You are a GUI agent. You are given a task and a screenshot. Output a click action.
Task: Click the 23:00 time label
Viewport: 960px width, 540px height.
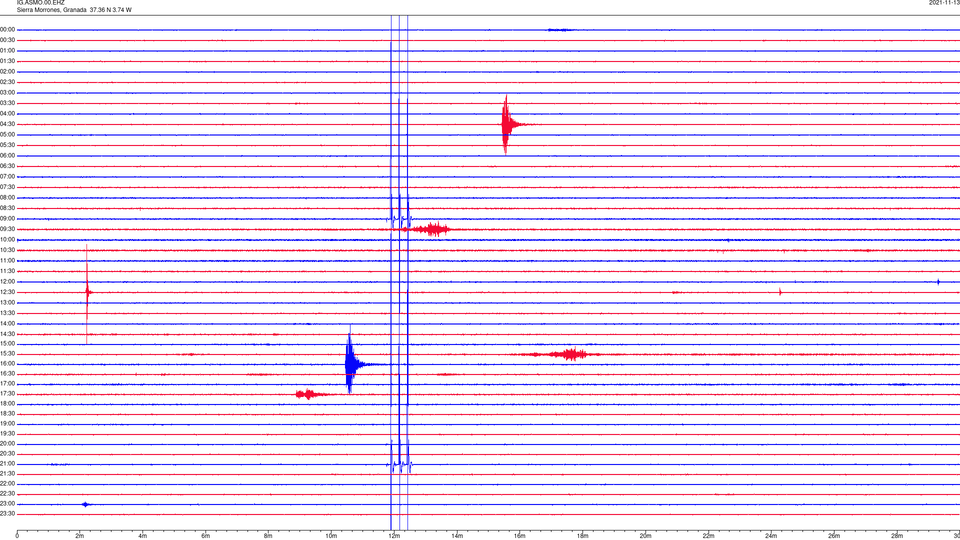tap(8, 504)
